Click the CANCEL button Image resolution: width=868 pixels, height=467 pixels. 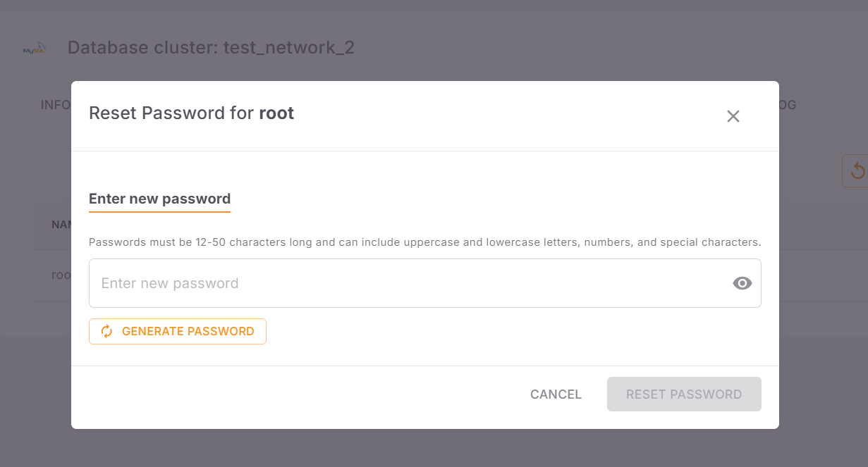(556, 394)
